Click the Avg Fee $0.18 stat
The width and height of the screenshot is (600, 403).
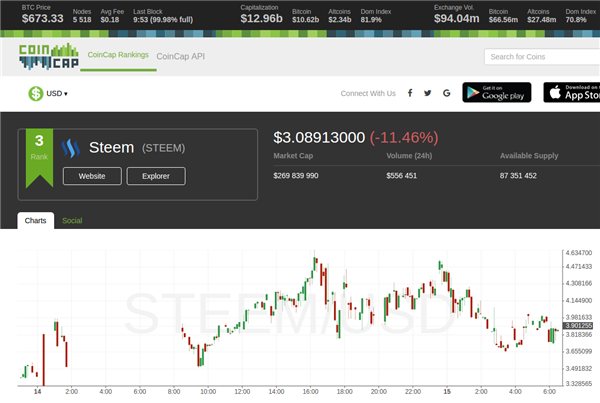[x=112, y=16]
